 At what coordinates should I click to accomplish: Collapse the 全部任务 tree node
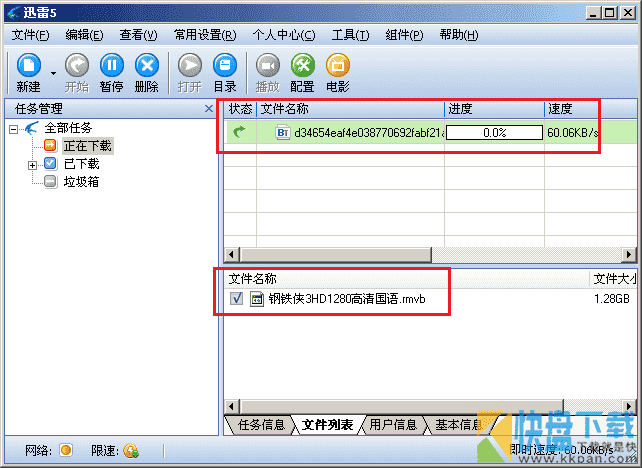tap(14, 129)
